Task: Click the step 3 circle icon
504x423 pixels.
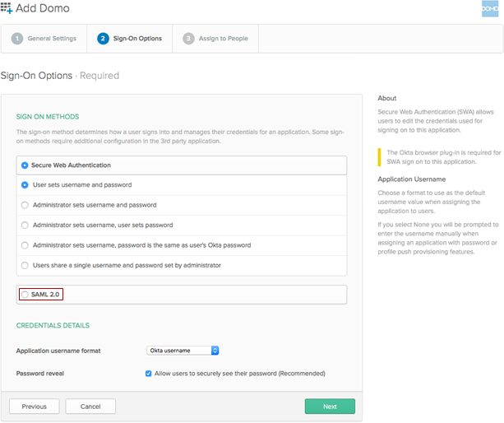Action: pos(188,39)
